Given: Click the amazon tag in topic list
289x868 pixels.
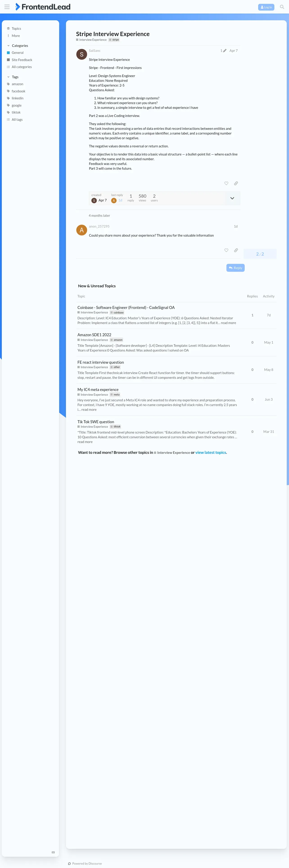Looking at the screenshot, I should click(116, 340).
